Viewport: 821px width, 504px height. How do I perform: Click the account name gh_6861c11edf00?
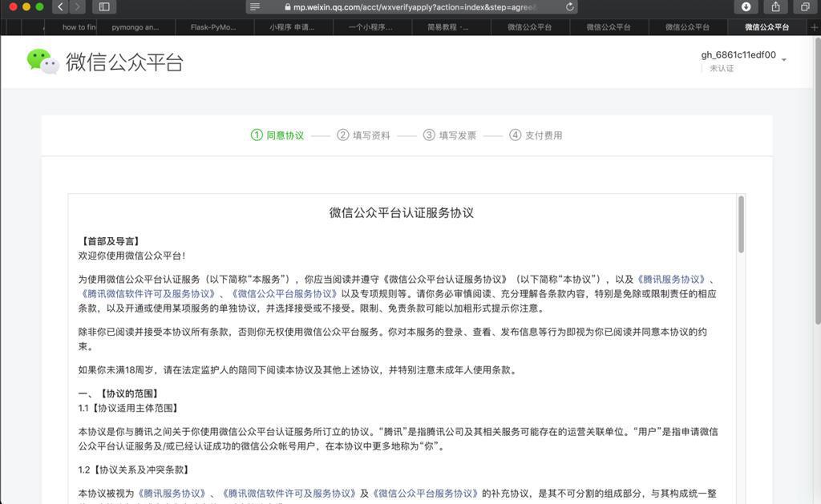(x=738, y=55)
